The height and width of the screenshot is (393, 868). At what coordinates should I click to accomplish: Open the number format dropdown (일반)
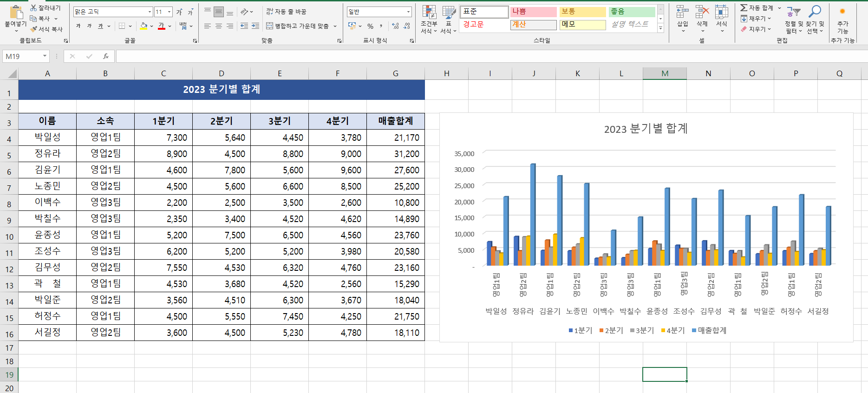[408, 12]
